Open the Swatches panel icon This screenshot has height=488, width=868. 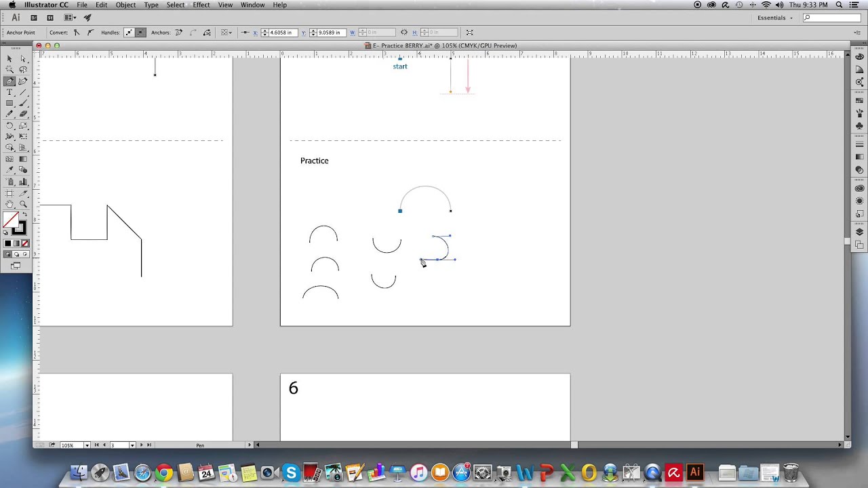859,100
